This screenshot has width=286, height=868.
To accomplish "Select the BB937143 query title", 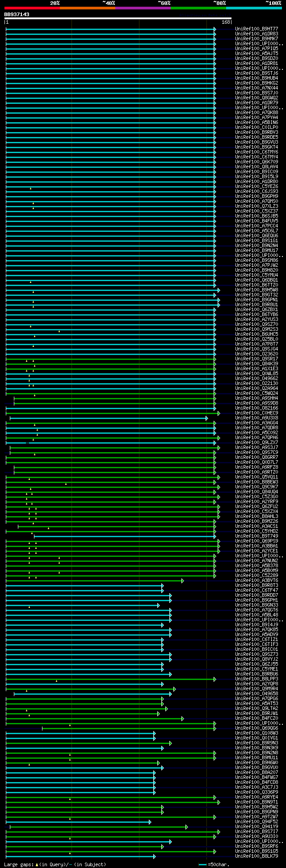I will click(17, 14).
